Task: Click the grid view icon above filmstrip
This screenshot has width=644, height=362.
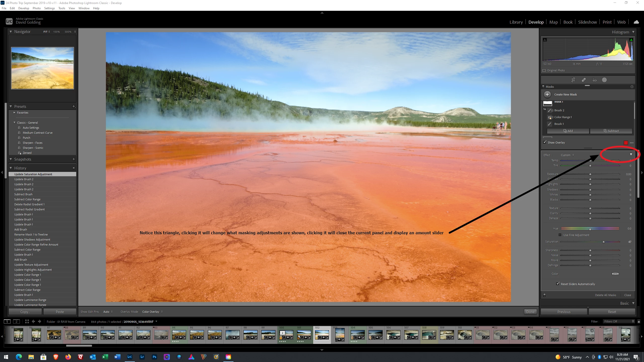Action: (27, 322)
